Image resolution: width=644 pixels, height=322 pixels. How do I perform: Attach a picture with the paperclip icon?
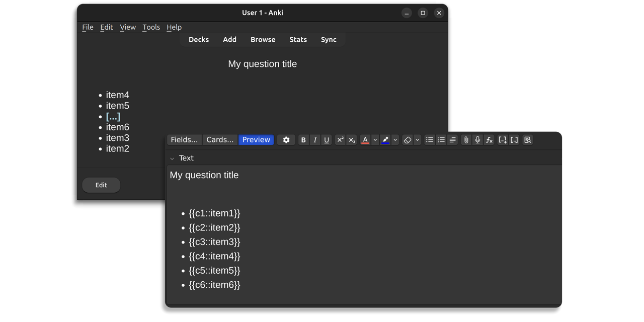(x=466, y=140)
